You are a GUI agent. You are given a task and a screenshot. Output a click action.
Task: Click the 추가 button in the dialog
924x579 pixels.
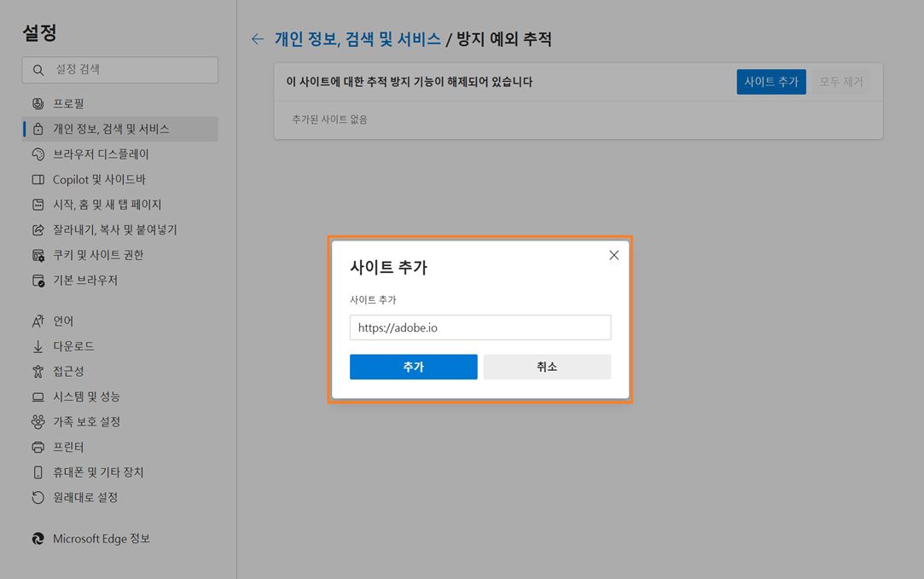[413, 367]
